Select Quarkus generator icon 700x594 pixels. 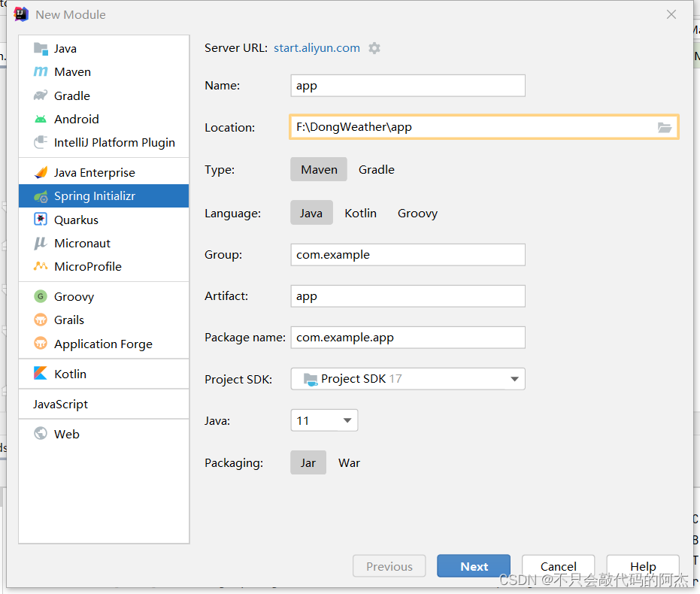(41, 220)
